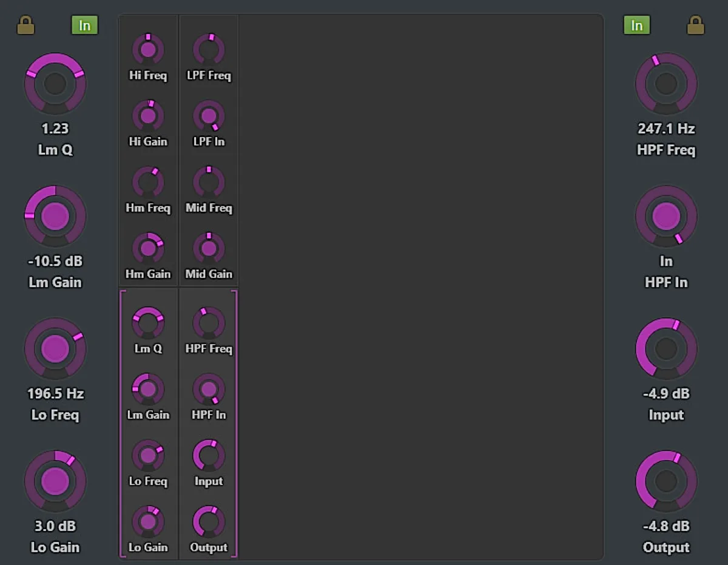728x565 pixels.
Task: Click the In value above HPF In
Action: 666,261
